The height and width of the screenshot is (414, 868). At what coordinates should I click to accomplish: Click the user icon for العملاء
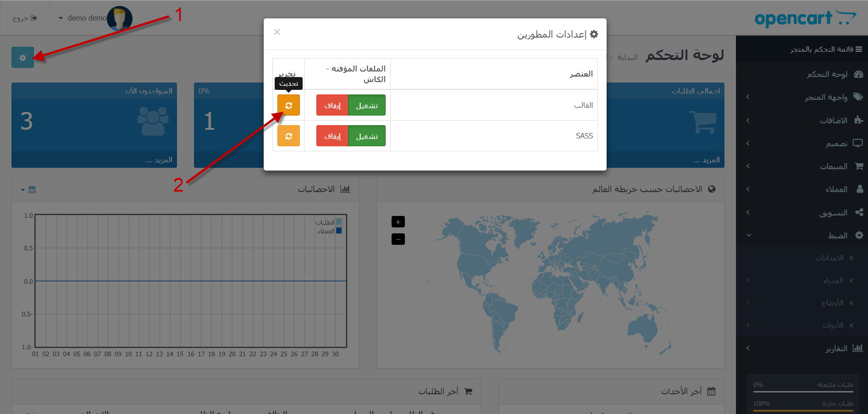point(860,189)
